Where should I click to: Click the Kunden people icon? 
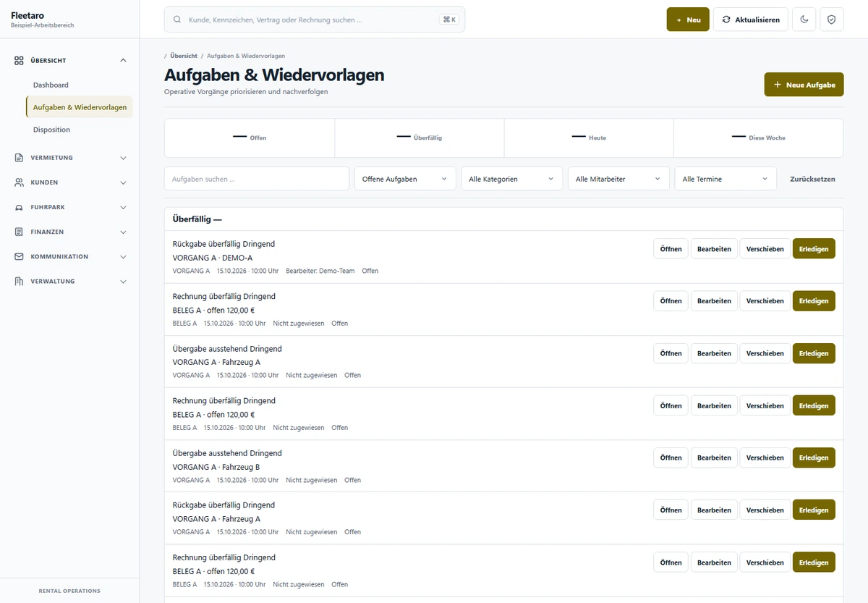[19, 182]
